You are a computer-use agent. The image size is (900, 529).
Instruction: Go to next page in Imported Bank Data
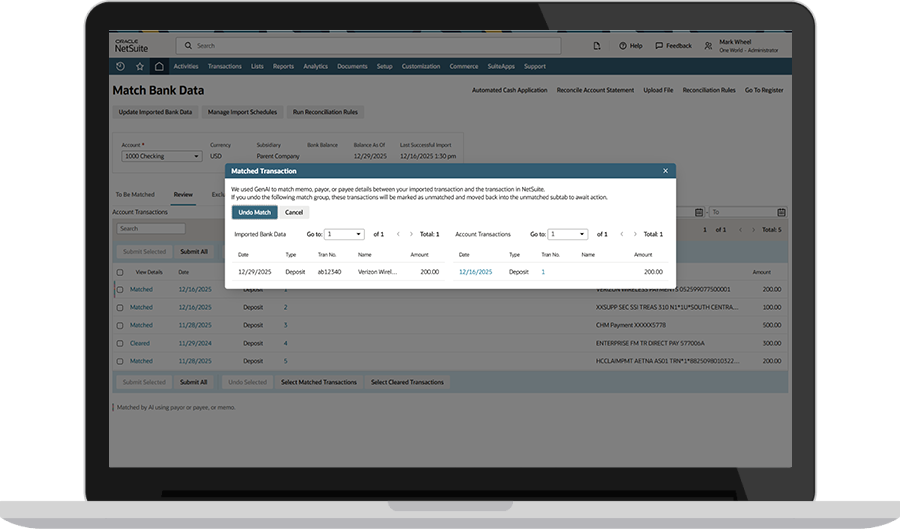411,234
